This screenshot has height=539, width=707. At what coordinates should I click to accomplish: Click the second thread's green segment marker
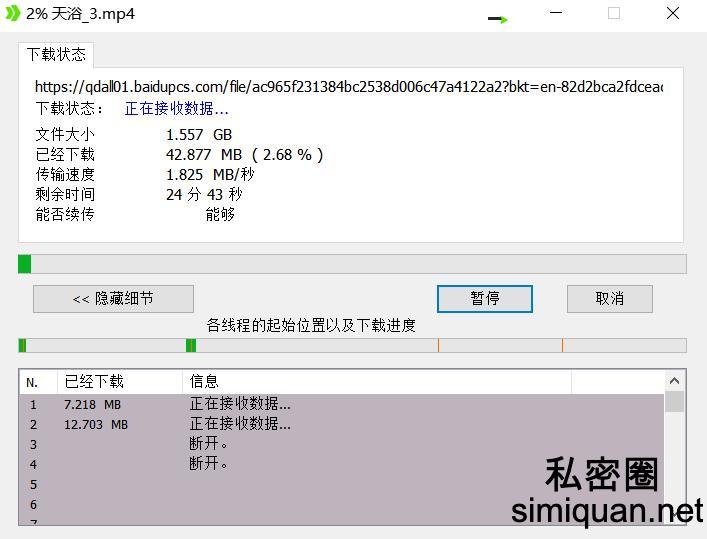191,346
